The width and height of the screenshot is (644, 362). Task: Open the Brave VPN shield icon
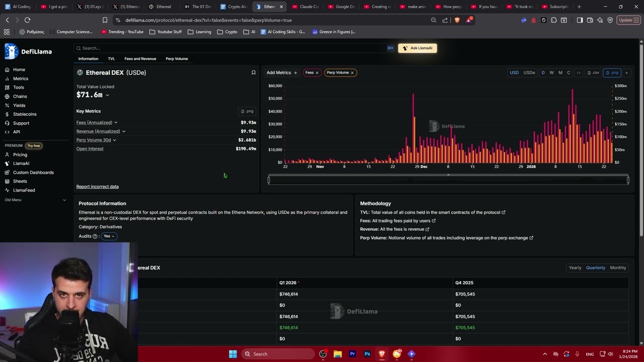coord(610,20)
